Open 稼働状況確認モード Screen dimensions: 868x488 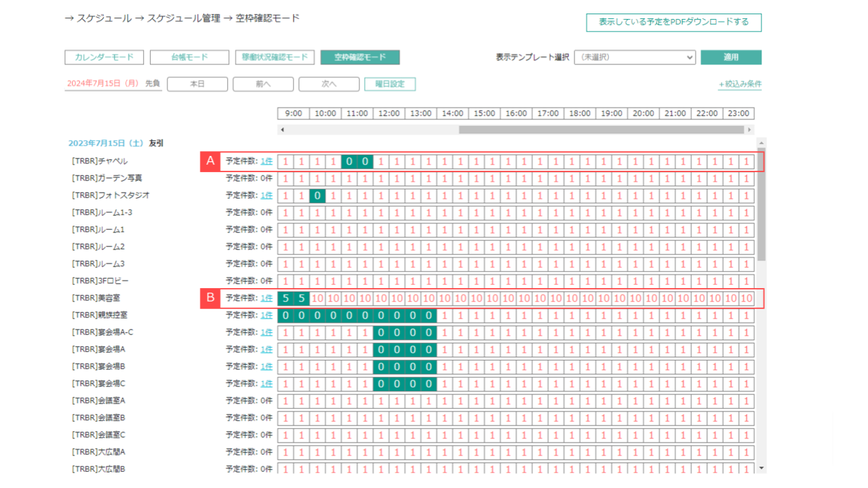tap(275, 57)
